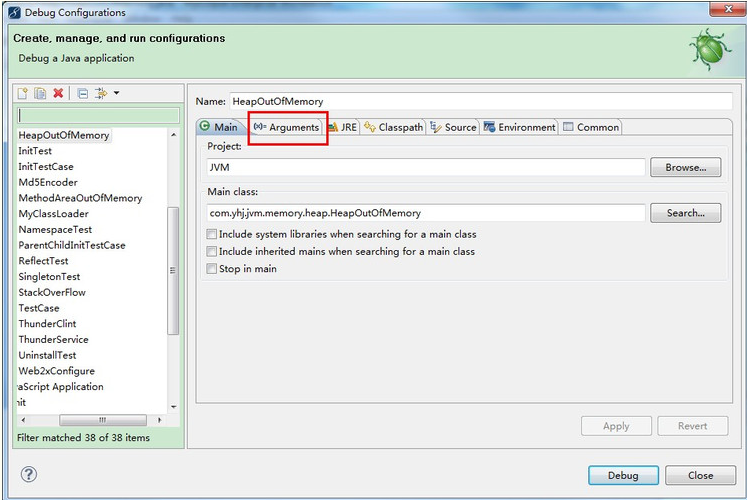This screenshot has width=747, height=500.
Task: Click the list's vertical scrollbar down arrow
Action: click(x=173, y=407)
